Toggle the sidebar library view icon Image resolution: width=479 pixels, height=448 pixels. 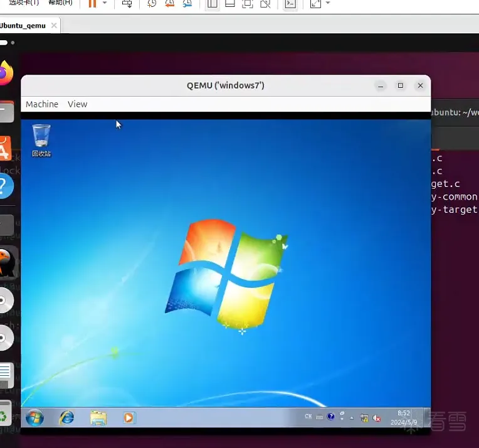(x=213, y=3)
